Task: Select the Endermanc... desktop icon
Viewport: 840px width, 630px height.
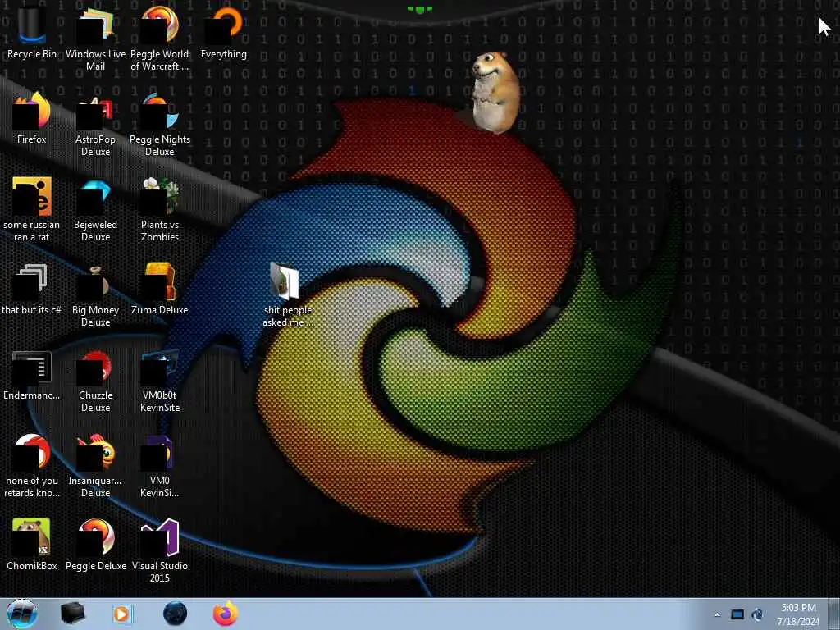Action: [32, 374]
